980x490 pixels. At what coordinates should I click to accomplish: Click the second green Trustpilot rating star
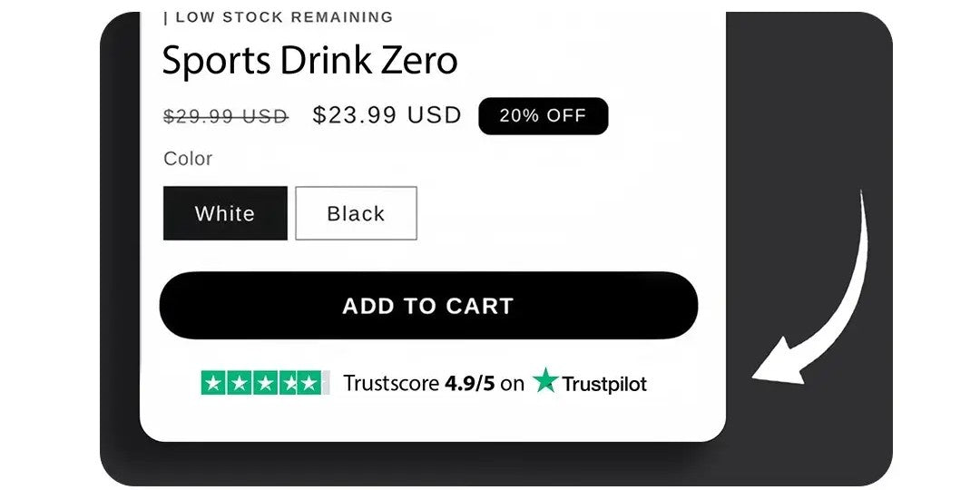(238, 383)
